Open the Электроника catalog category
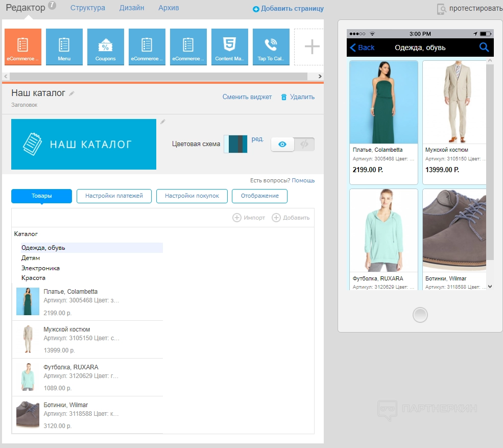This screenshot has height=448, width=503. tap(40, 268)
